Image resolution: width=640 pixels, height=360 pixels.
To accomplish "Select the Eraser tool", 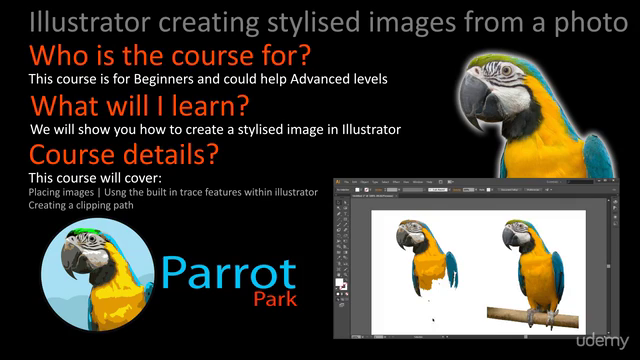I will coord(346,230).
